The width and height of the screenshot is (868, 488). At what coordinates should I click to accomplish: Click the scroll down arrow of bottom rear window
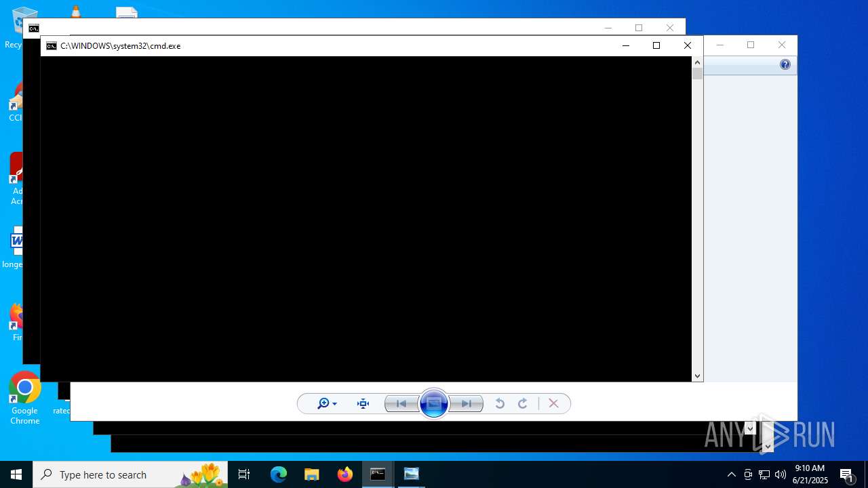click(768, 446)
